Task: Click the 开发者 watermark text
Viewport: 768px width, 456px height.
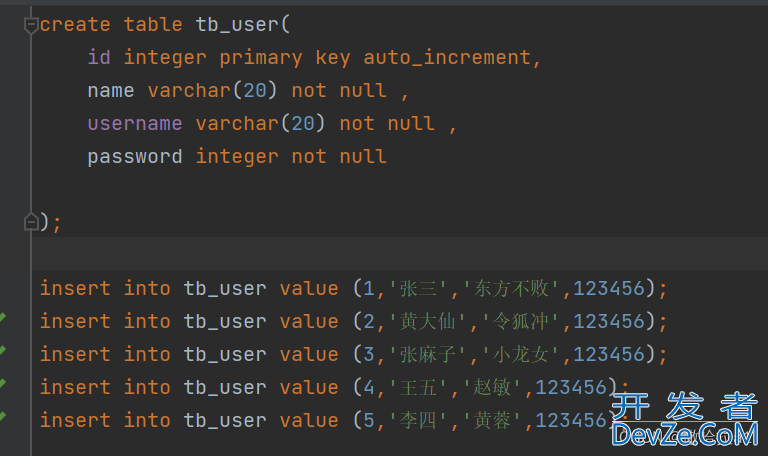Action: coord(684,406)
